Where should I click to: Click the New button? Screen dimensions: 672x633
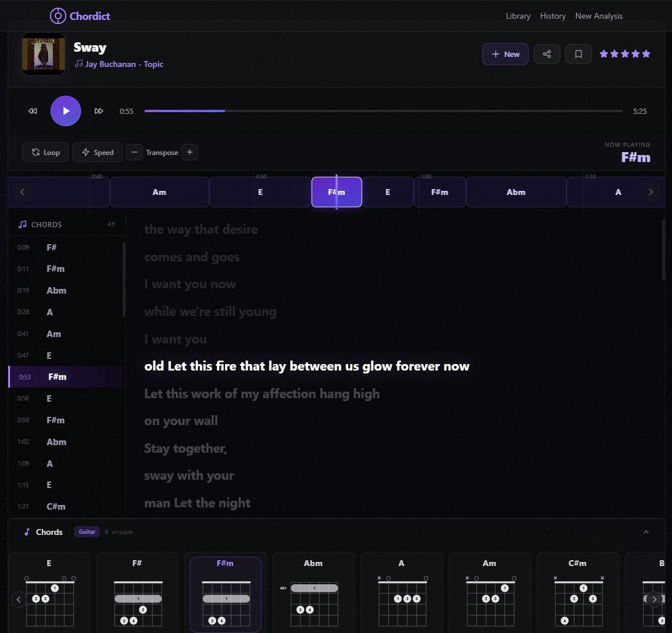(505, 53)
